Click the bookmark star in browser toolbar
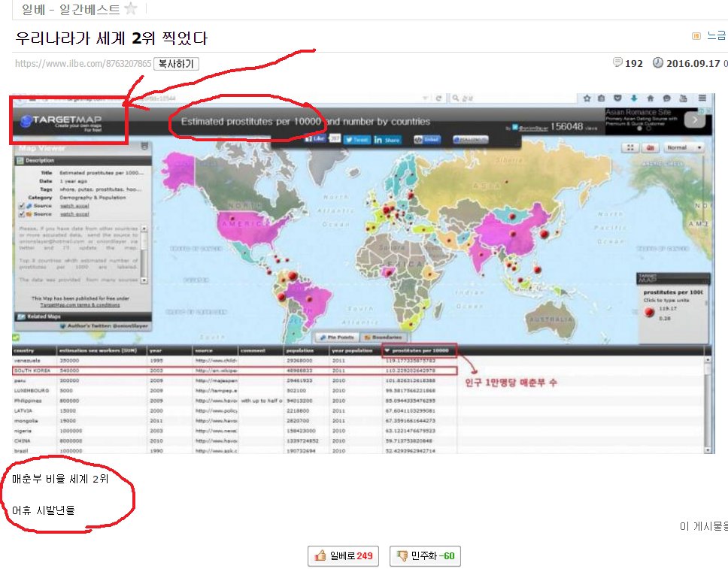Screen dimensions: 728x569 (x=587, y=98)
